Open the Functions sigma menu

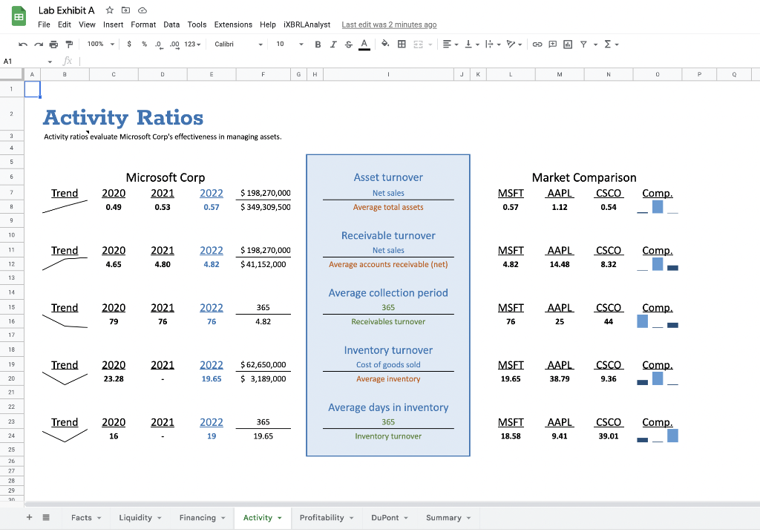[x=612, y=44]
